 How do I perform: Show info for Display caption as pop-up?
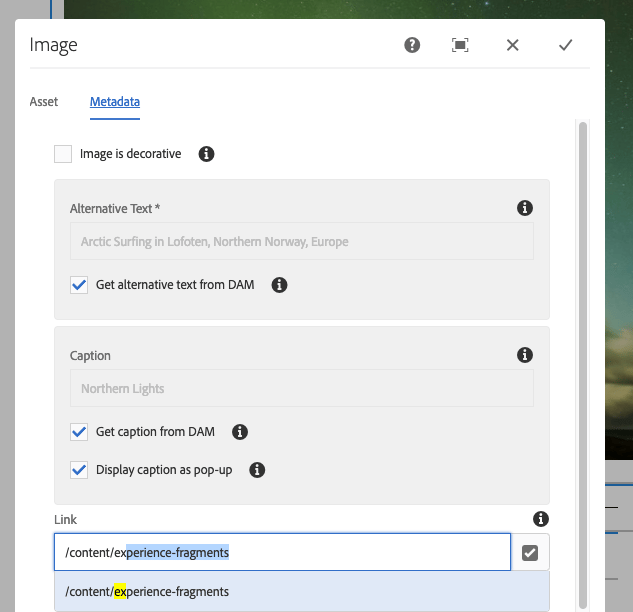point(257,470)
